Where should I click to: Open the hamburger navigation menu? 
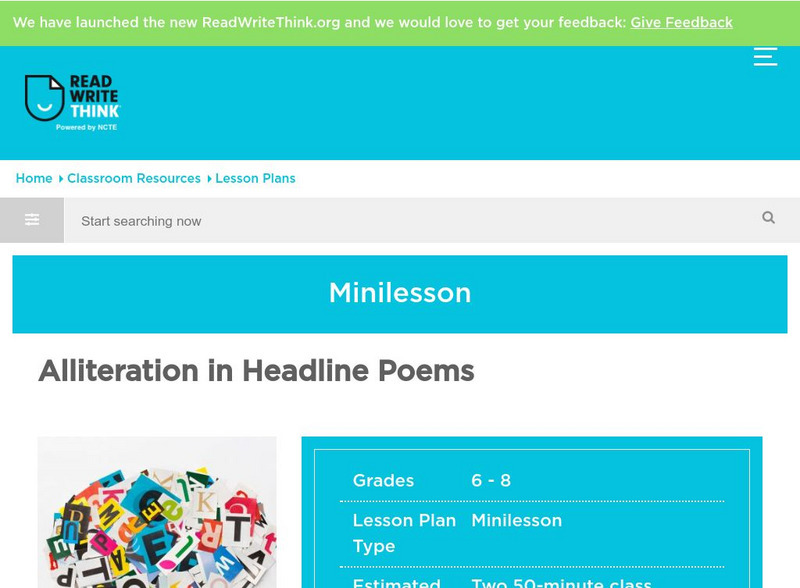[x=765, y=57]
